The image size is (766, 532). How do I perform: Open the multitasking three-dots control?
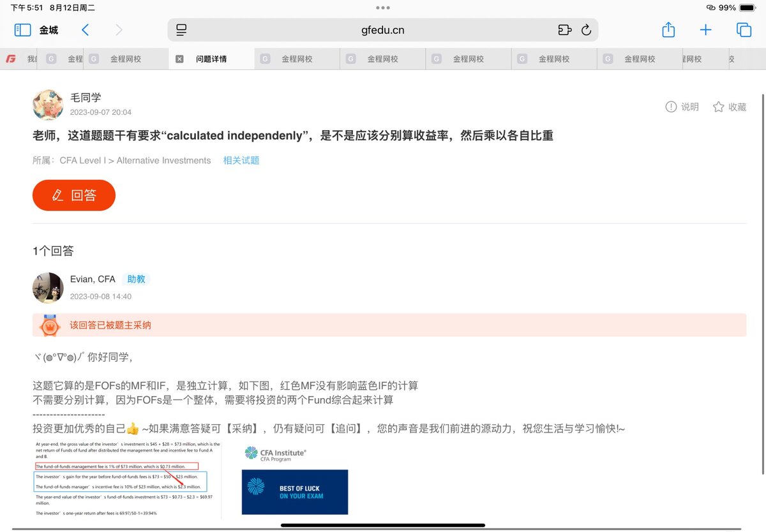pyautogui.click(x=383, y=8)
